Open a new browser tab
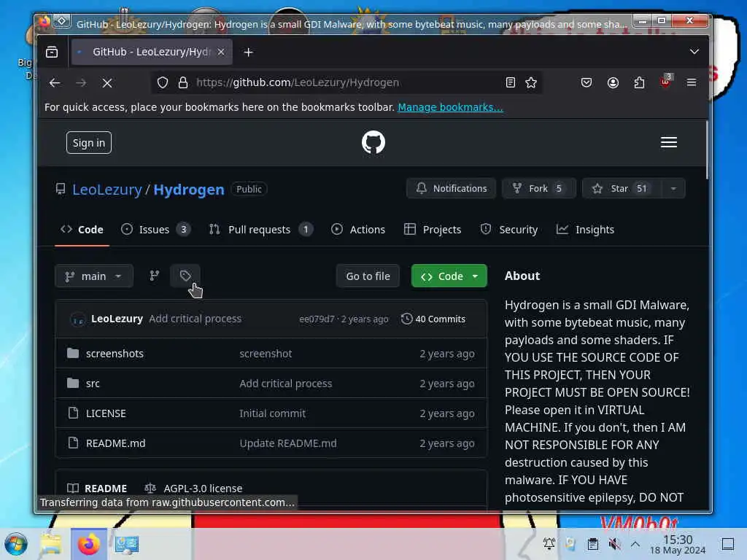Screen dimensions: 747x560 tap(248, 52)
